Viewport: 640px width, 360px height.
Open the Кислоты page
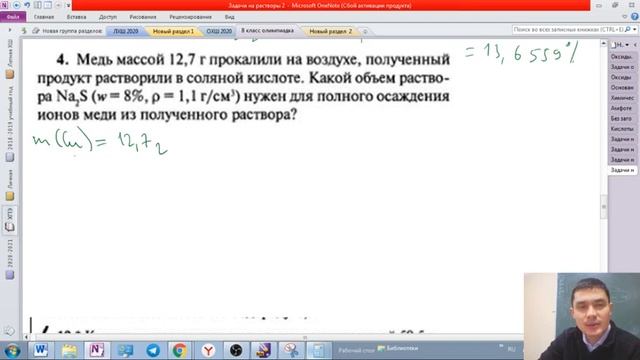pos(622,129)
